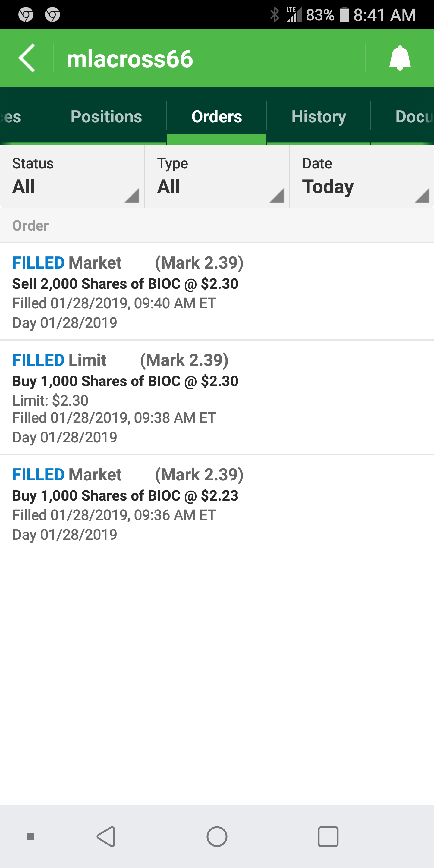Expand the Date filter showing Today

[362, 177]
